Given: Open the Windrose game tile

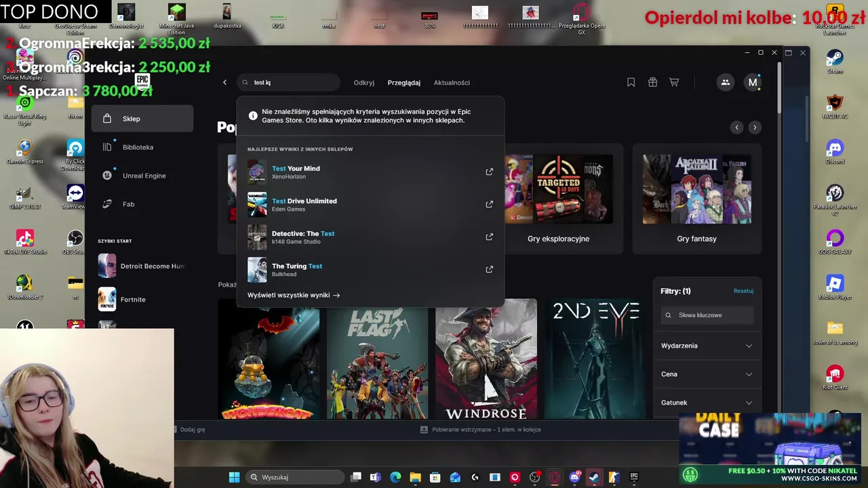Looking at the screenshot, I should 486,359.
